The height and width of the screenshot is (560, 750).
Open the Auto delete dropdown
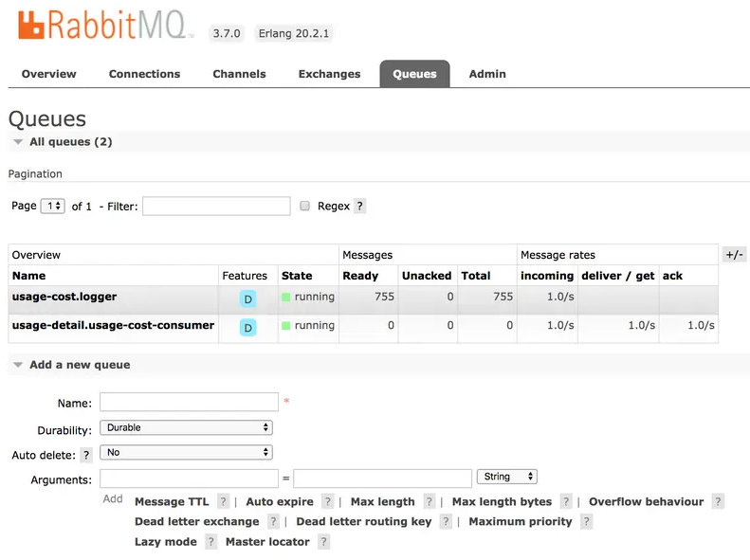[186, 453]
